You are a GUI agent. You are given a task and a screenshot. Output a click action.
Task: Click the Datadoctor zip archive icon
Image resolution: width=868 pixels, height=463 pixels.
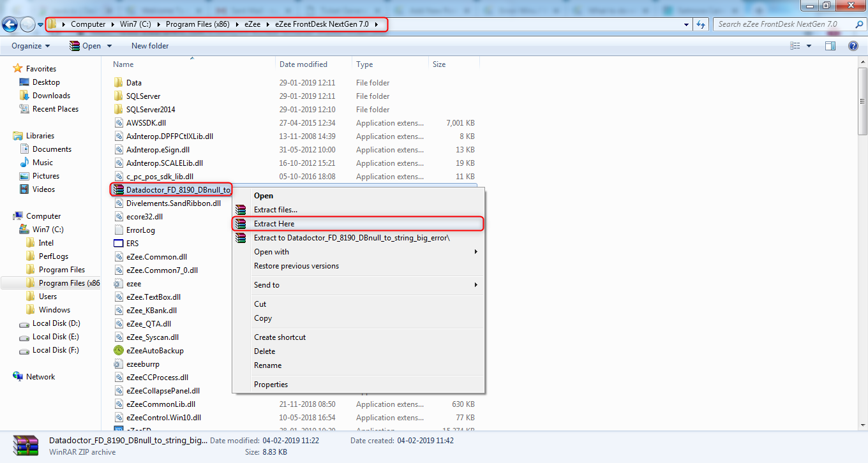click(x=118, y=189)
